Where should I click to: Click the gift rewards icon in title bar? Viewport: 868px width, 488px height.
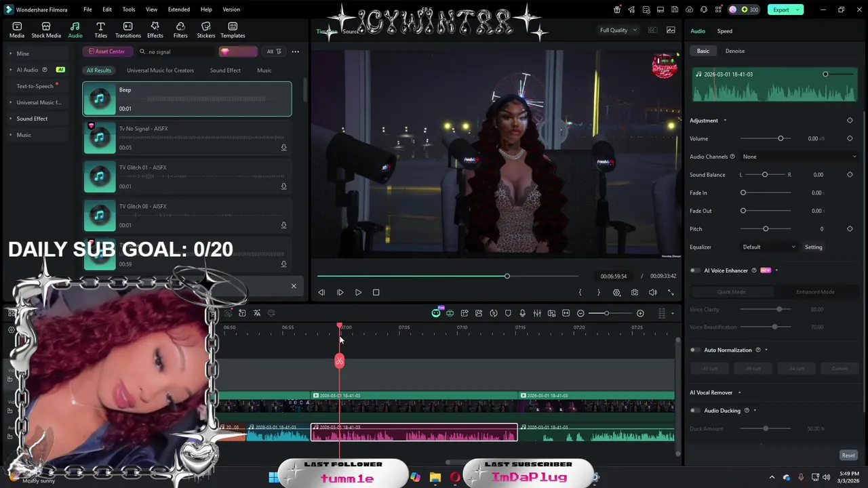click(x=617, y=9)
